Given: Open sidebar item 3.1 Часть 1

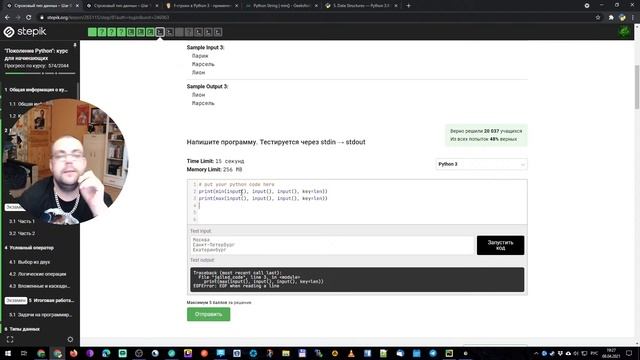Looking at the screenshot, I should pos(22,221).
